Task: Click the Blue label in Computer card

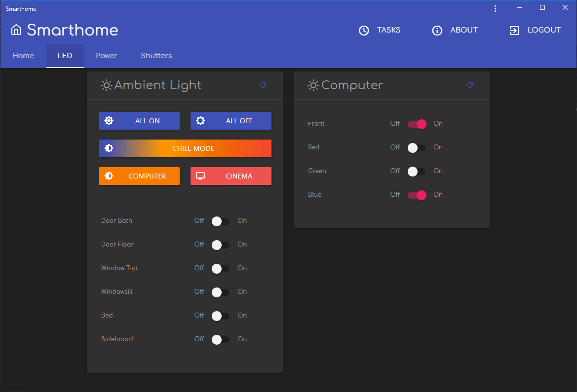Action: click(x=314, y=195)
